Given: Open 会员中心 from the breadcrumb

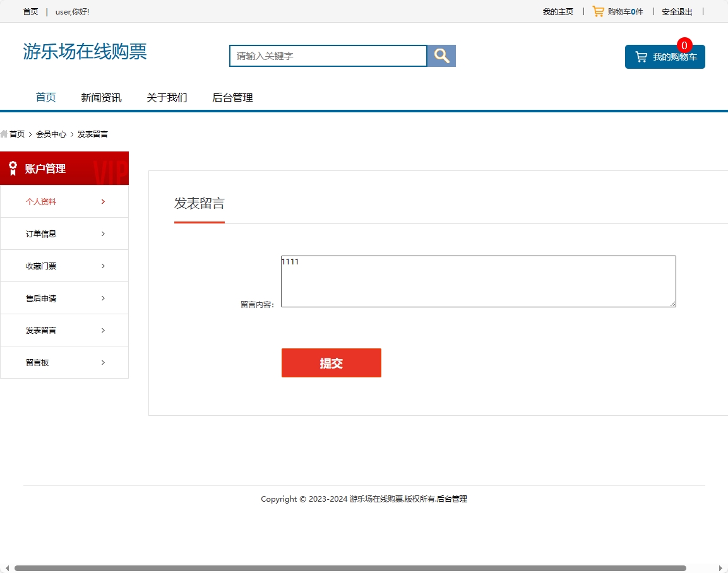Looking at the screenshot, I should (x=51, y=134).
